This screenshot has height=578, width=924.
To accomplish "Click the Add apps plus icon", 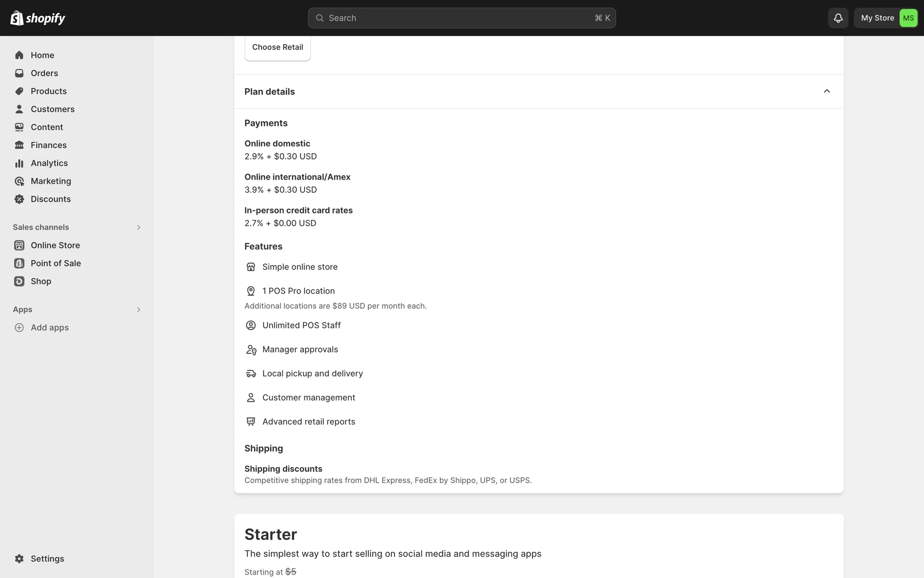I will 19,328.
